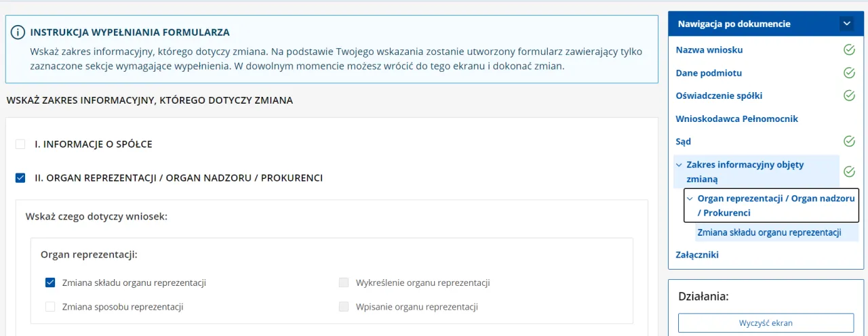Collapse Organ reprezentacji / Organ nadzoru / Prokurenci node
The height and width of the screenshot is (336, 868).
coord(690,198)
